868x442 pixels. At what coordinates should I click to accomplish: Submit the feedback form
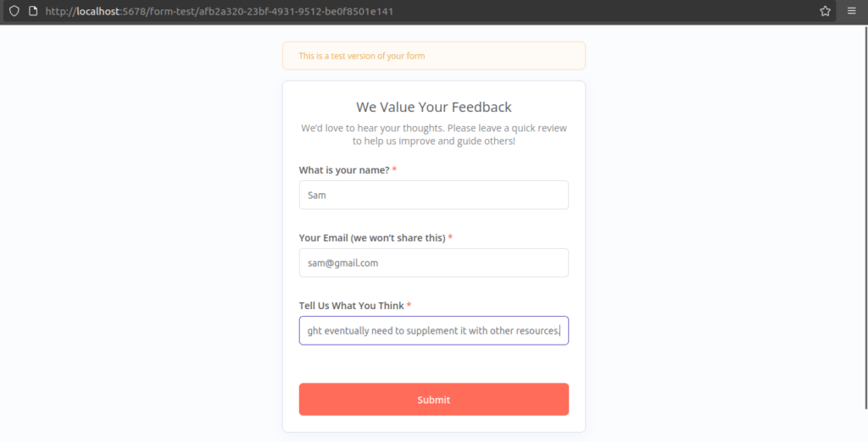pos(433,400)
